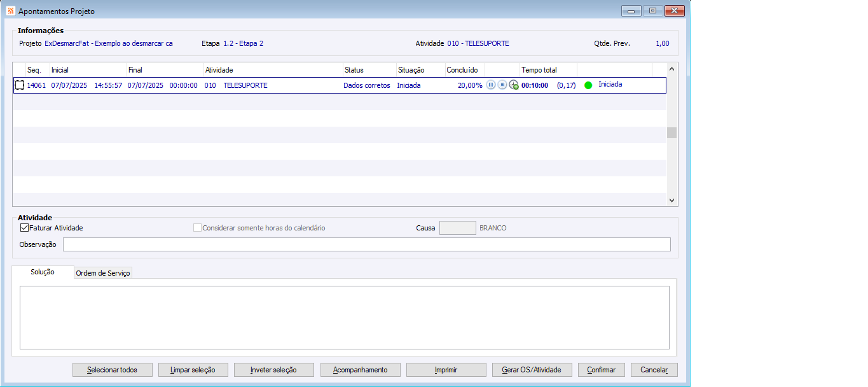Sort by the Situação column header
Image resolution: width=868 pixels, height=387 pixels.
pos(420,70)
